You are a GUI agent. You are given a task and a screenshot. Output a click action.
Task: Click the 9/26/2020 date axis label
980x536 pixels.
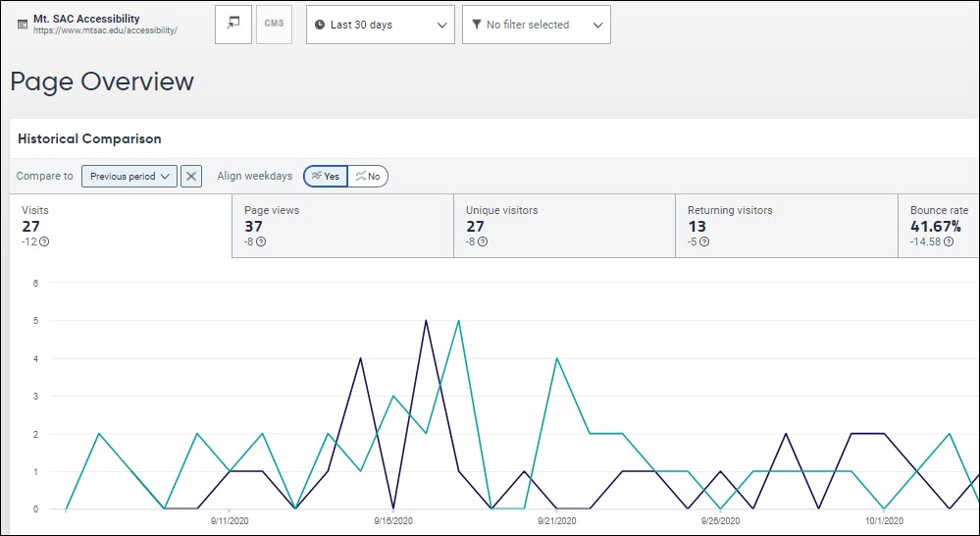click(721, 521)
